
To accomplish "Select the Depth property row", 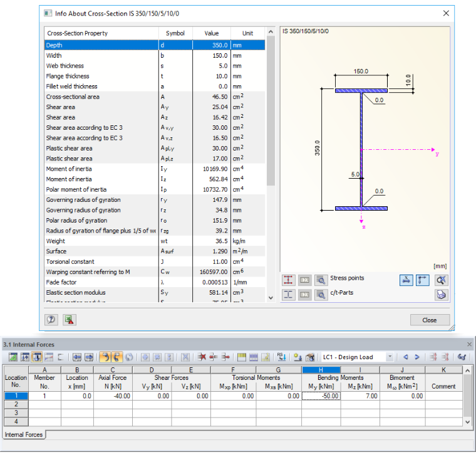I will click(155, 45).
